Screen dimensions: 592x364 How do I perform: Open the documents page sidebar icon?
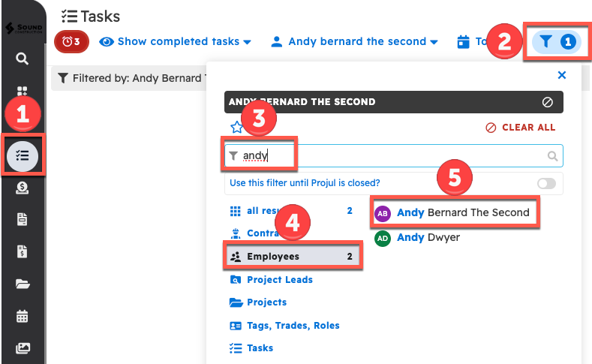click(x=23, y=219)
